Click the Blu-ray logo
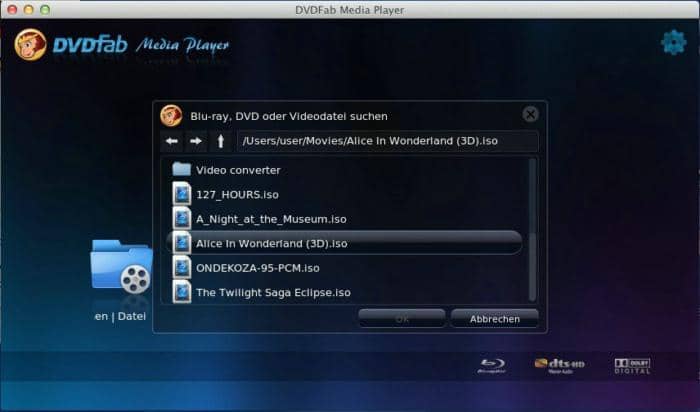Viewport: 700px width, 412px height. pos(492,366)
